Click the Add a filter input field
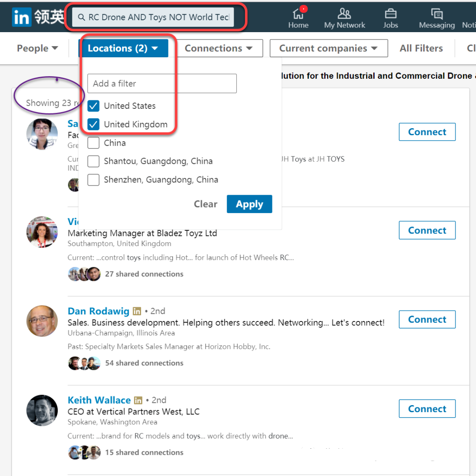The width and height of the screenshot is (476, 476). click(162, 84)
